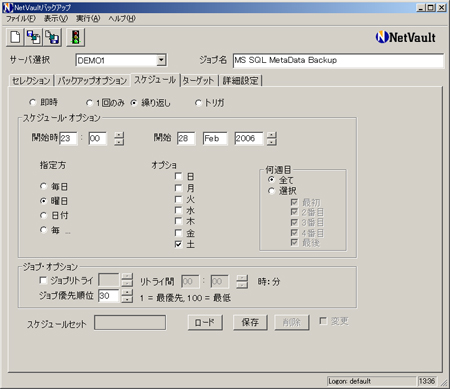Click the スケジュールセット text field
Screen dimensions: 450x389
[x=130, y=323]
